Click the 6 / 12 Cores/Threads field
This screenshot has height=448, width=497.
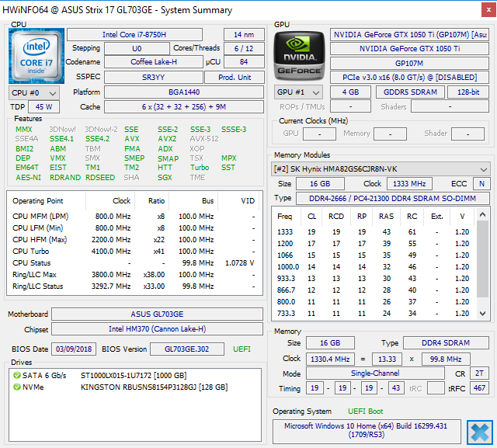tap(244, 48)
